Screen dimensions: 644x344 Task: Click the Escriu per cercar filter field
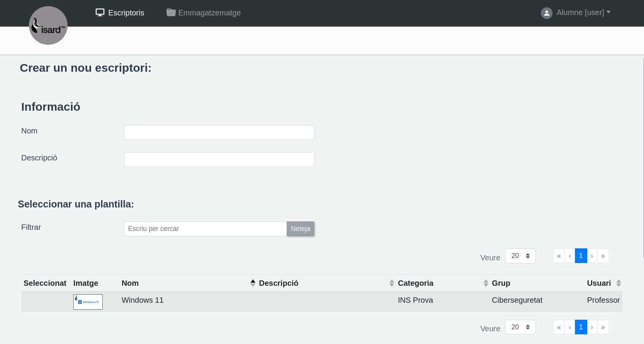coord(205,229)
